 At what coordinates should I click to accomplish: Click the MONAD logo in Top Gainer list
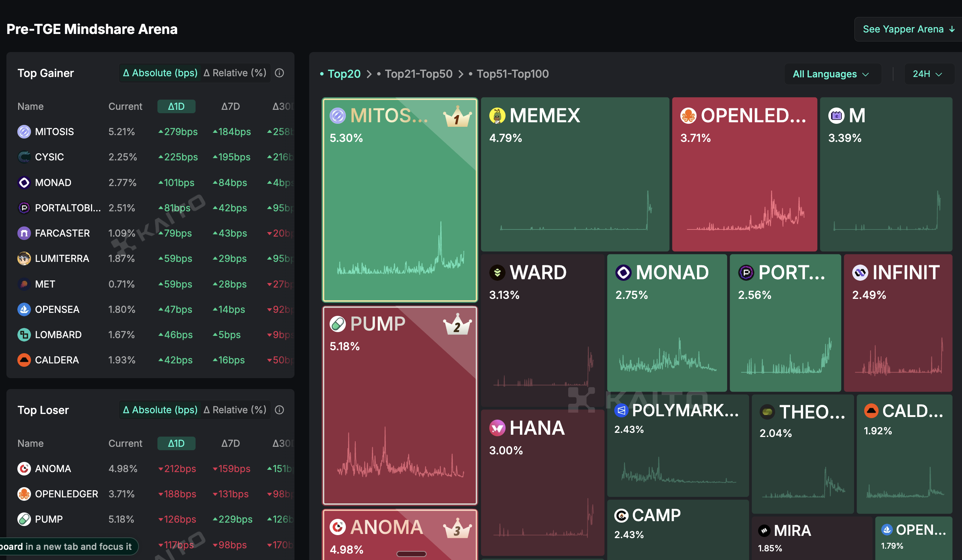24,182
